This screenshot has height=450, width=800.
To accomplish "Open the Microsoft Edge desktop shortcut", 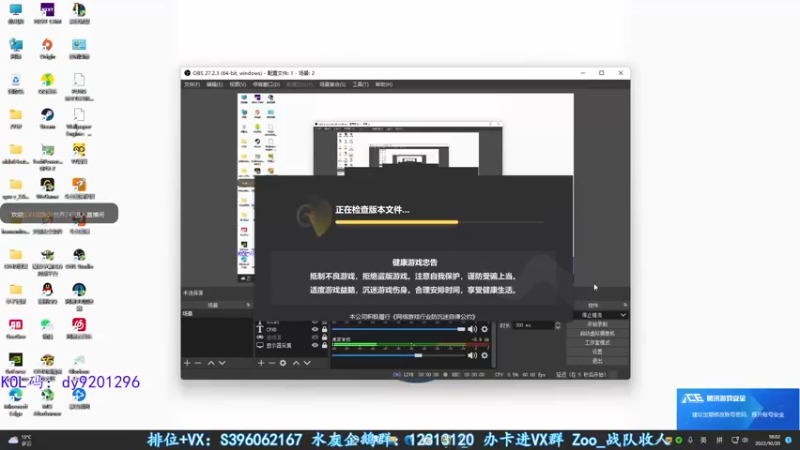I will pos(16,402).
